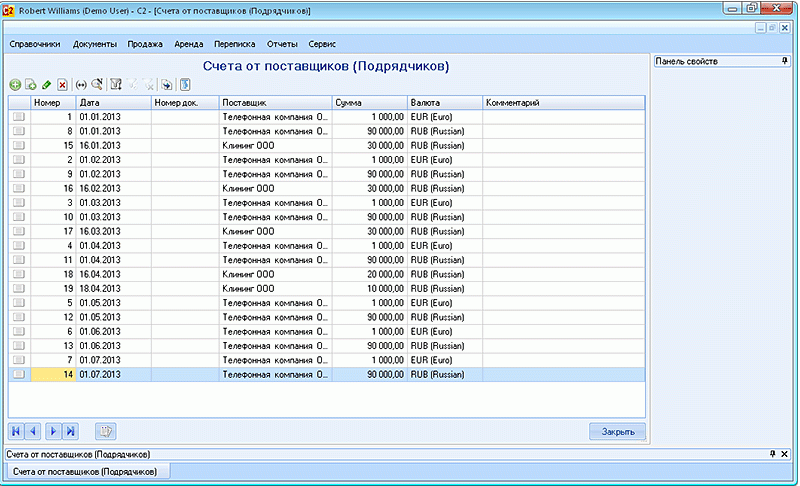
Task: Toggle row selector for invoice number 14
Action: click(x=19, y=373)
